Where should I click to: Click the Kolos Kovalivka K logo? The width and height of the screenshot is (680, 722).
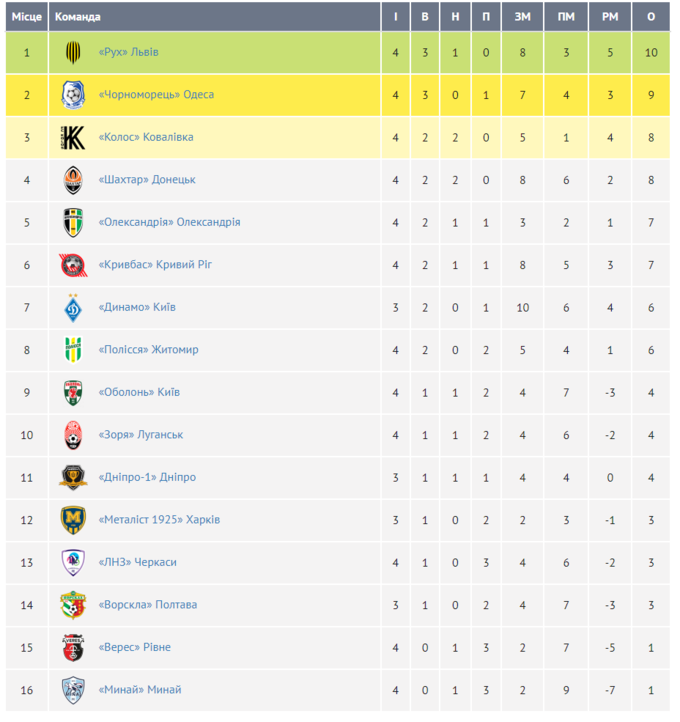point(73,137)
